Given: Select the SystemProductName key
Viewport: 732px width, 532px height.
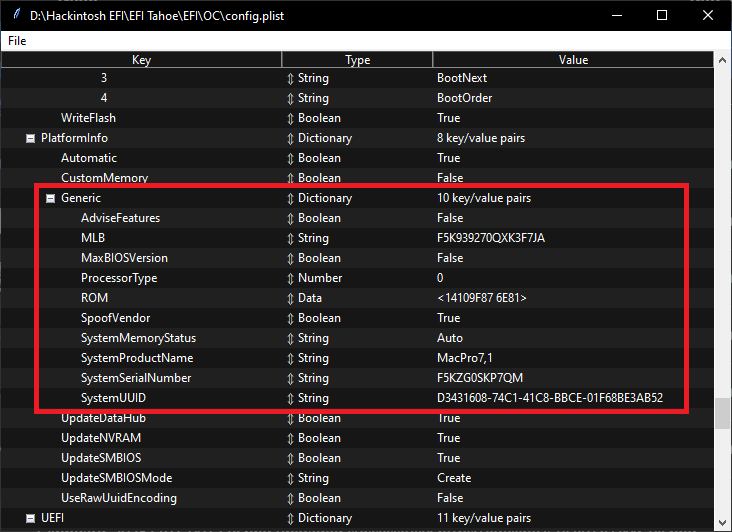Looking at the screenshot, I should click(x=137, y=358).
